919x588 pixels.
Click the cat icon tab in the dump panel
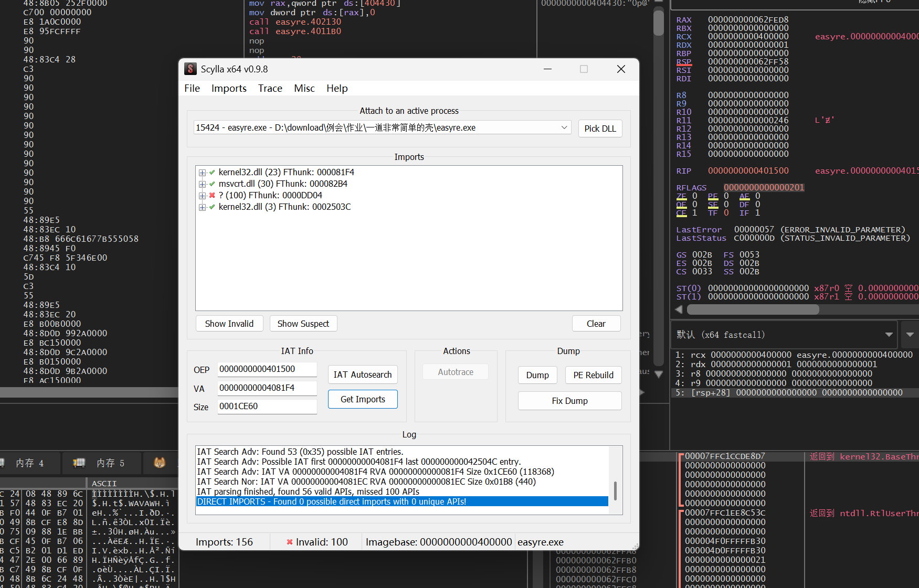pyautogui.click(x=160, y=463)
